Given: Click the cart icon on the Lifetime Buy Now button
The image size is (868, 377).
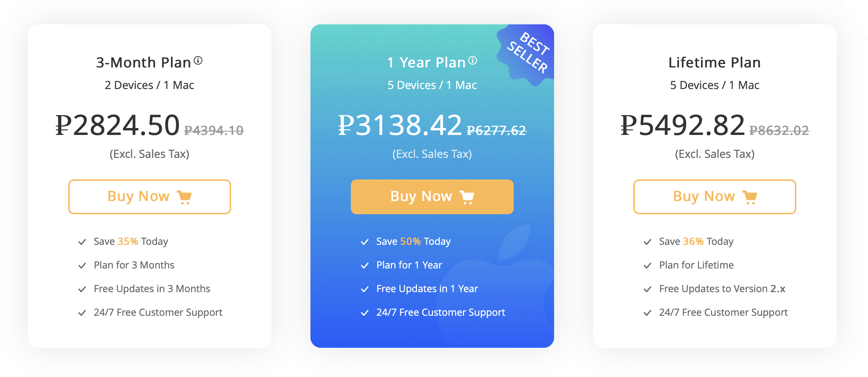Looking at the screenshot, I should coord(750,197).
